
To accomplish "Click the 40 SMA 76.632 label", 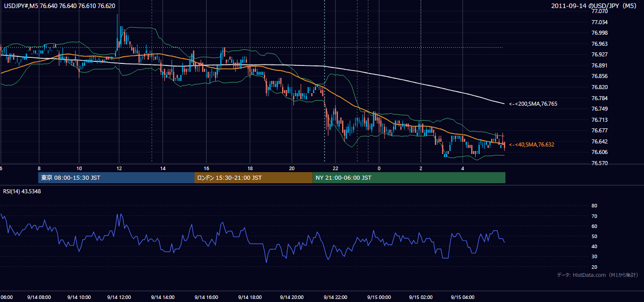I will coord(531,144).
